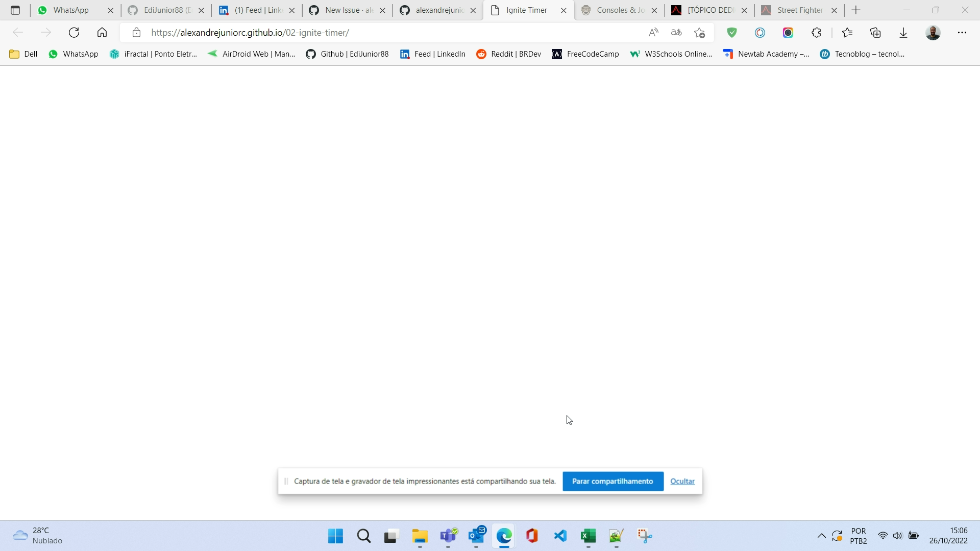Open the Collections icon in toolbar
The width and height of the screenshot is (980, 551).
click(875, 33)
